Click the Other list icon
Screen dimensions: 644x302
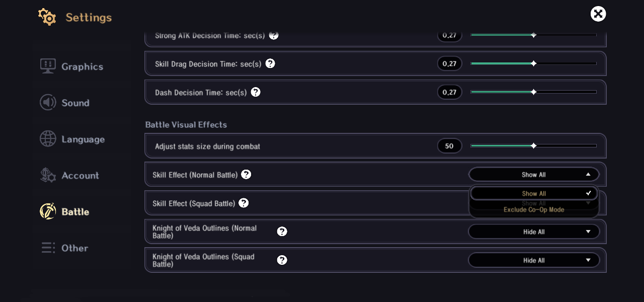point(48,248)
